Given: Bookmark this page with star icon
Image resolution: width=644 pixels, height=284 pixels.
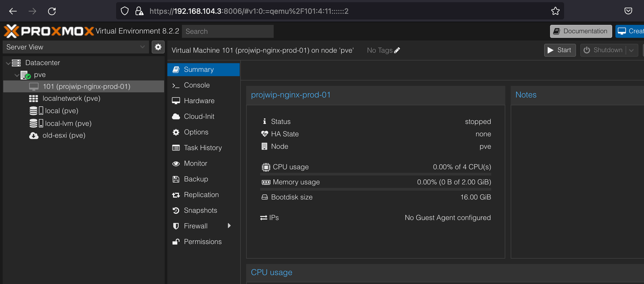Looking at the screenshot, I should pos(555,11).
